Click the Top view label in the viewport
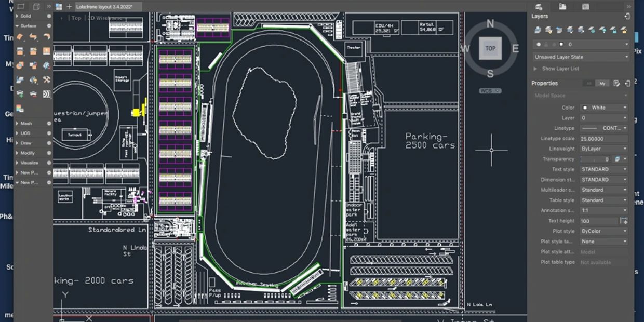This screenshot has height=322, width=644. [76, 18]
